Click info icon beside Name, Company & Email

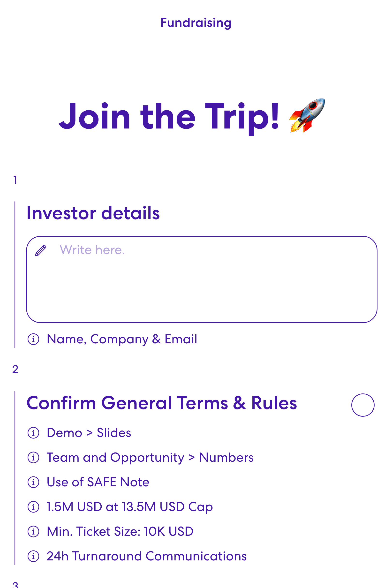coord(33,339)
